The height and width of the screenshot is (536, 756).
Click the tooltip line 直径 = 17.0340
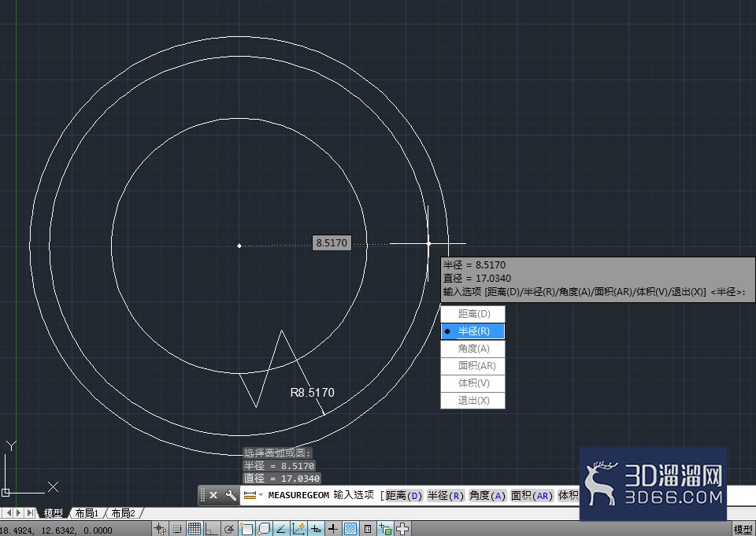(477, 278)
